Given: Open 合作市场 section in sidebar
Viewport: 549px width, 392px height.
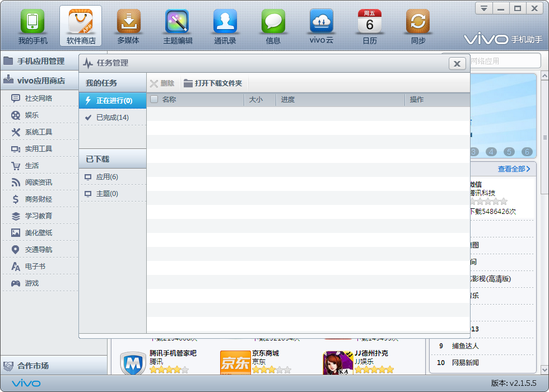Looking at the screenshot, I should 33,366.
